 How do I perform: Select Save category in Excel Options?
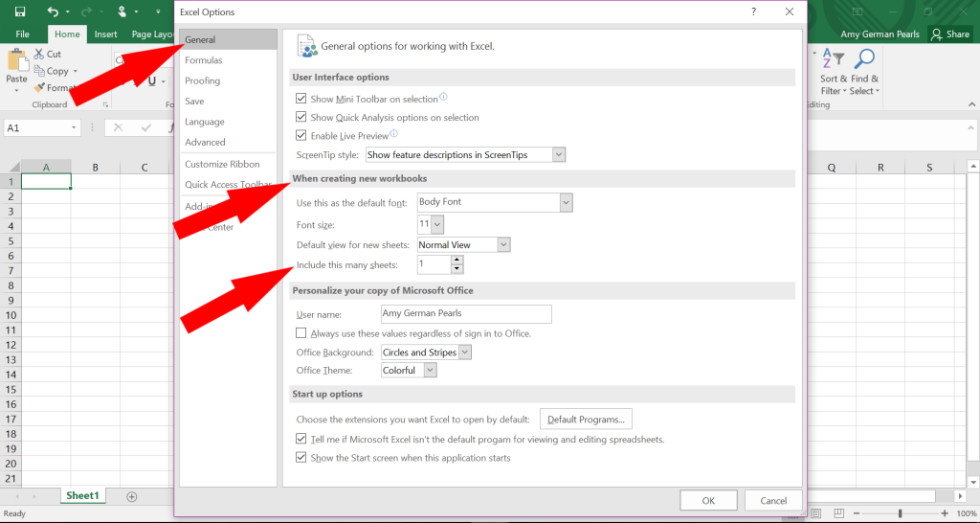228,101
